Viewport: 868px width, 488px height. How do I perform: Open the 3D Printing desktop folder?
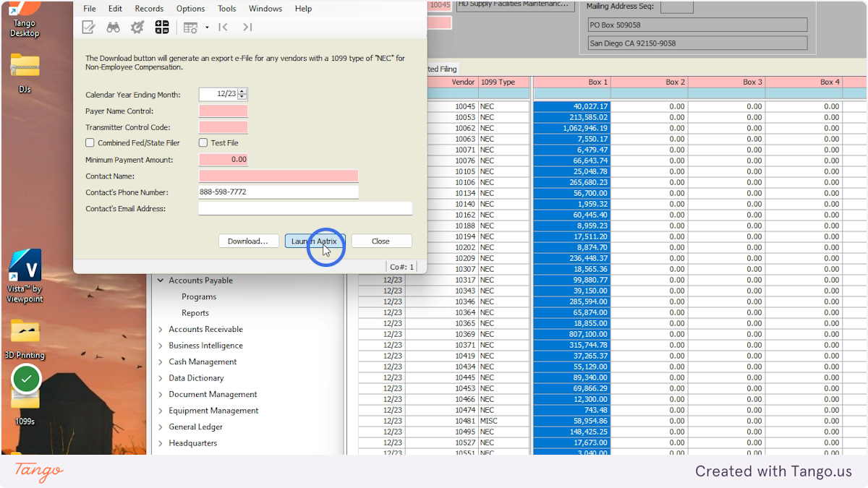point(25,338)
